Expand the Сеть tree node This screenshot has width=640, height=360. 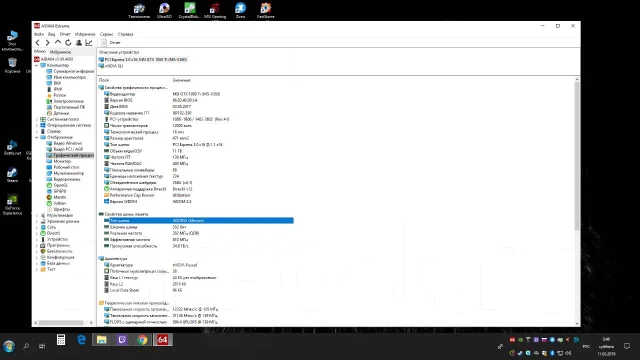[37, 227]
